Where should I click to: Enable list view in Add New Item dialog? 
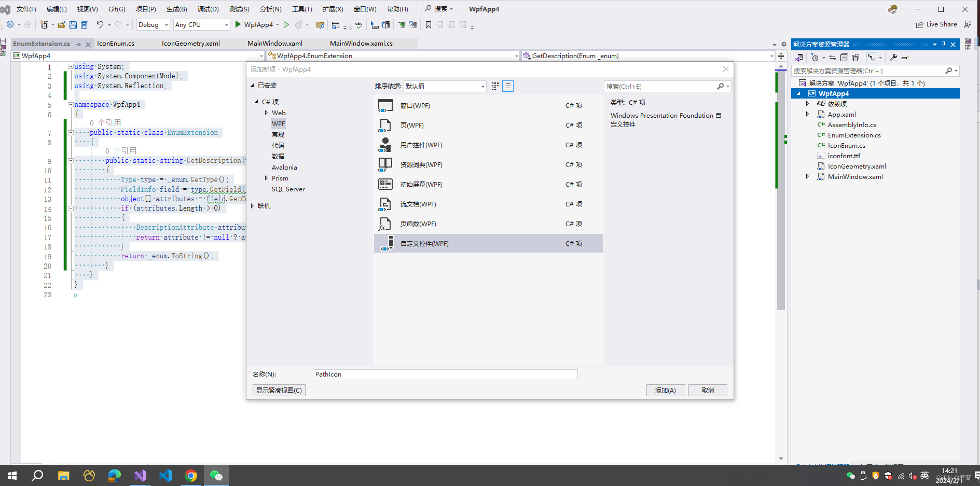pos(507,86)
